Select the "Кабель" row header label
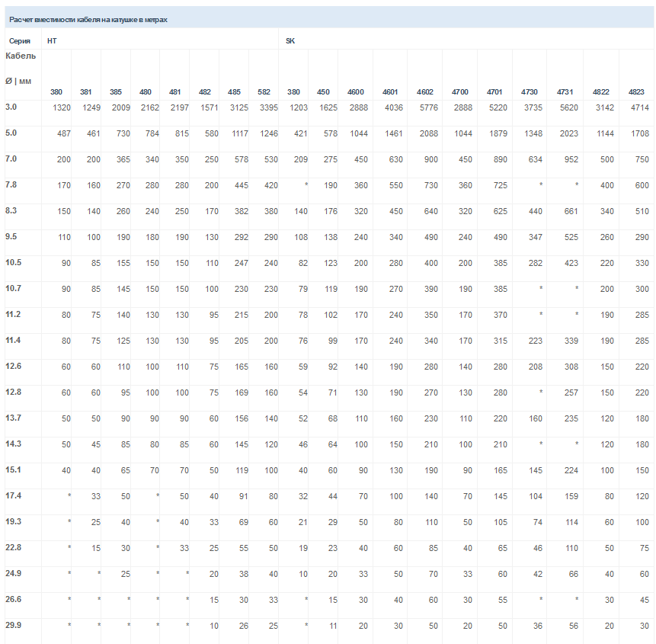The height and width of the screenshot is (644, 656). 21,56
